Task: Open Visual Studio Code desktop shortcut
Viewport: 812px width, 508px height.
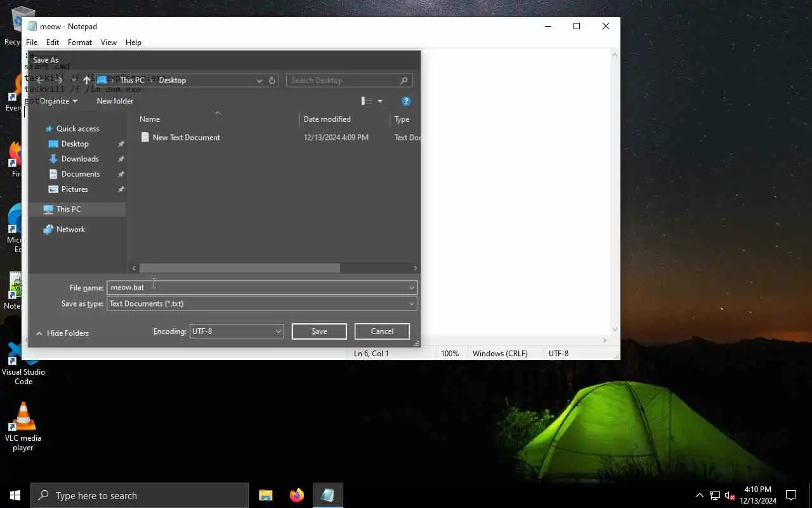Action: pos(23,363)
